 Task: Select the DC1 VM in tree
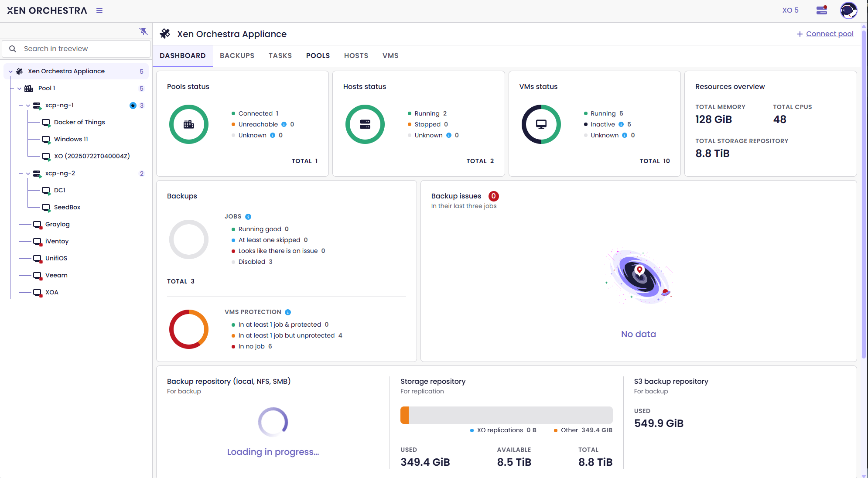click(x=60, y=190)
